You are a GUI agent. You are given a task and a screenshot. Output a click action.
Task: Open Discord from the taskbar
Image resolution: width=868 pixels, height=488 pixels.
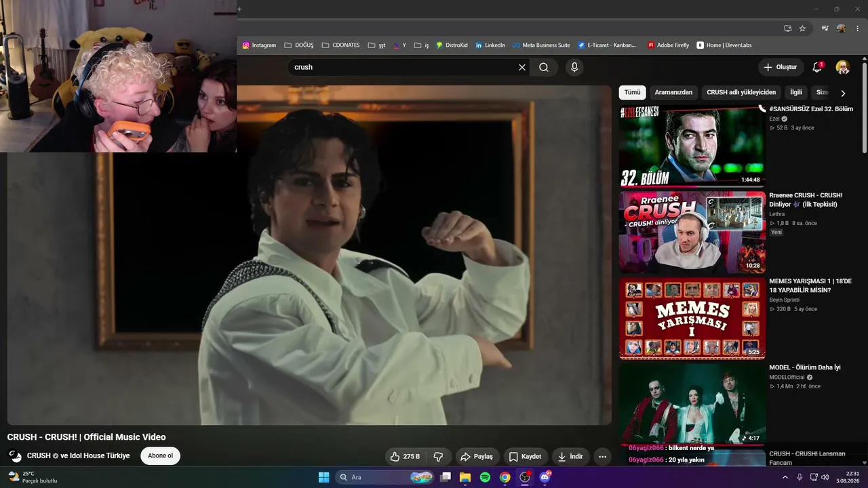(x=545, y=477)
